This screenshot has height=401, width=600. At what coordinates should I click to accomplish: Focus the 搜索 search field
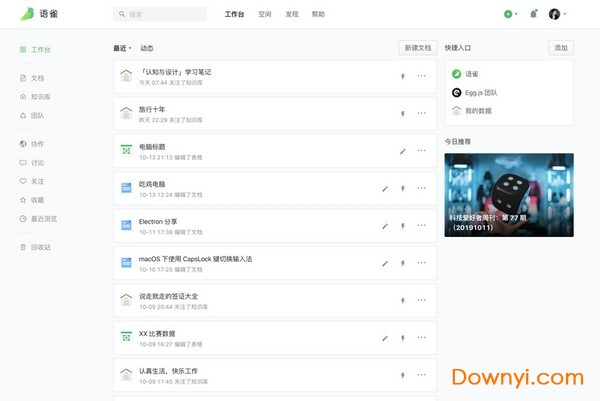click(160, 14)
